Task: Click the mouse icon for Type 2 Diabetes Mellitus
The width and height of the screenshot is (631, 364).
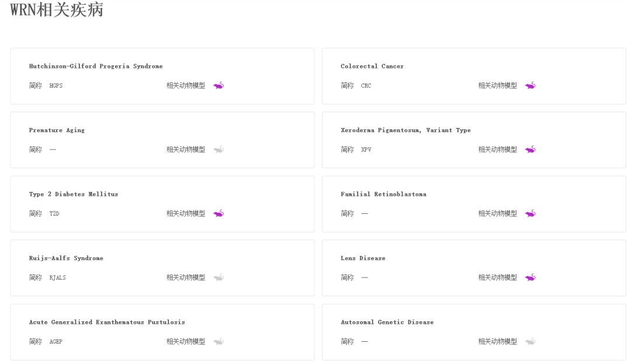Action: tap(219, 213)
